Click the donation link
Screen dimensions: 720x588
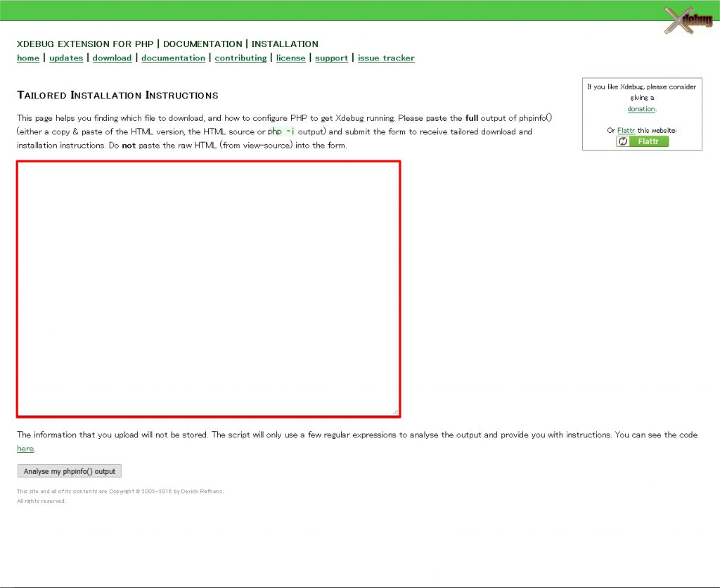(x=641, y=109)
